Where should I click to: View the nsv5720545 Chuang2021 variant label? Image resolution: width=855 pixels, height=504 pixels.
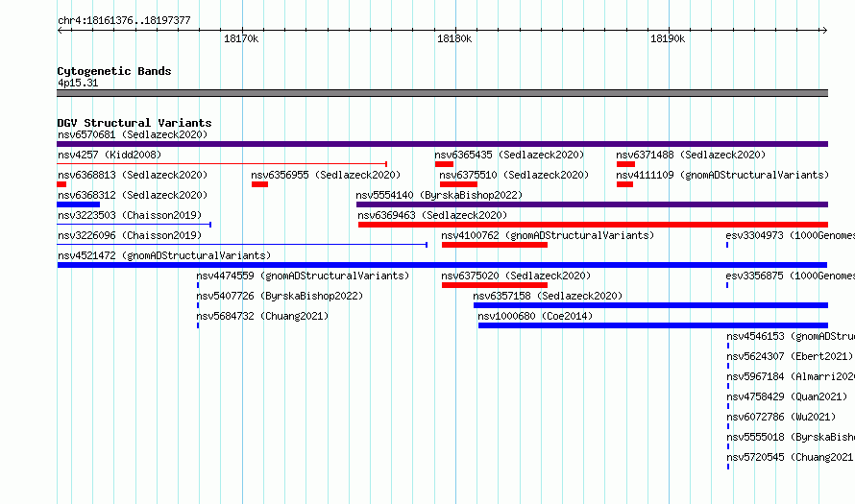pyautogui.click(x=790, y=457)
